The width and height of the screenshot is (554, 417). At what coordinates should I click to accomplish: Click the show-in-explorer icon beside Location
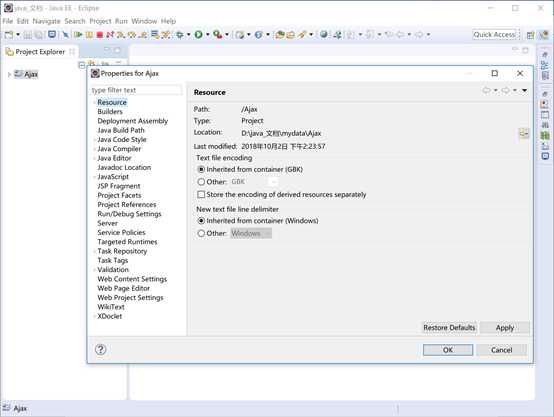[x=524, y=134]
